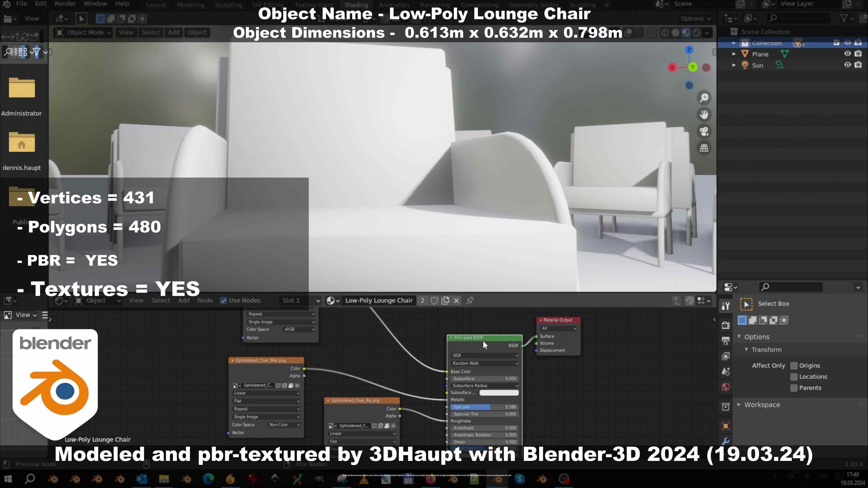
Task: Adjust the Specular slider on Principled BSDF
Action: coord(485,407)
